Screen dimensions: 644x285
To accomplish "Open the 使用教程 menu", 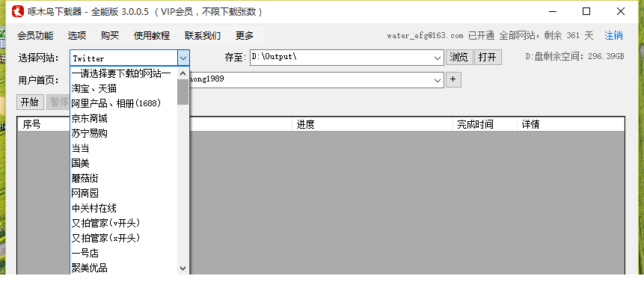I will point(152,36).
